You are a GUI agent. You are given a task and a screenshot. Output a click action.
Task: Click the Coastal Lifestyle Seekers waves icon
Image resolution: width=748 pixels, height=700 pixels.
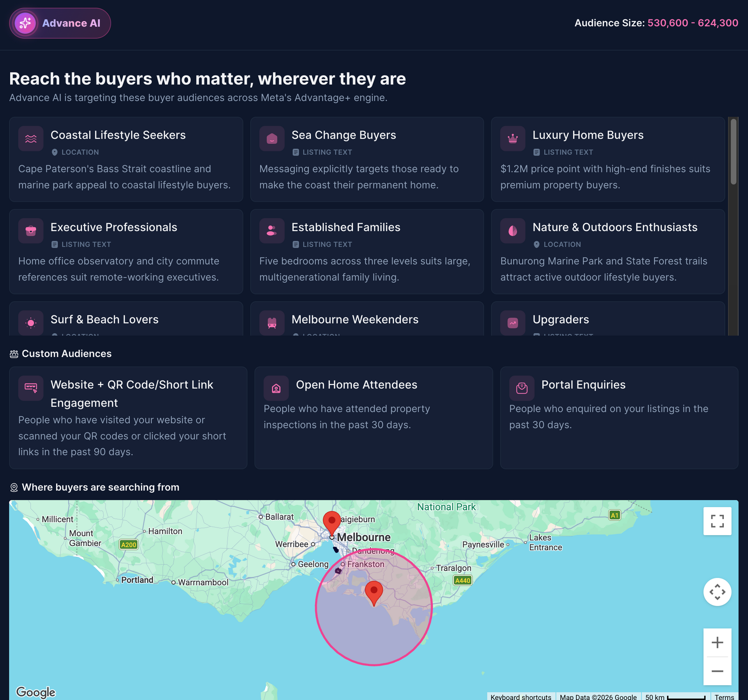click(x=31, y=138)
